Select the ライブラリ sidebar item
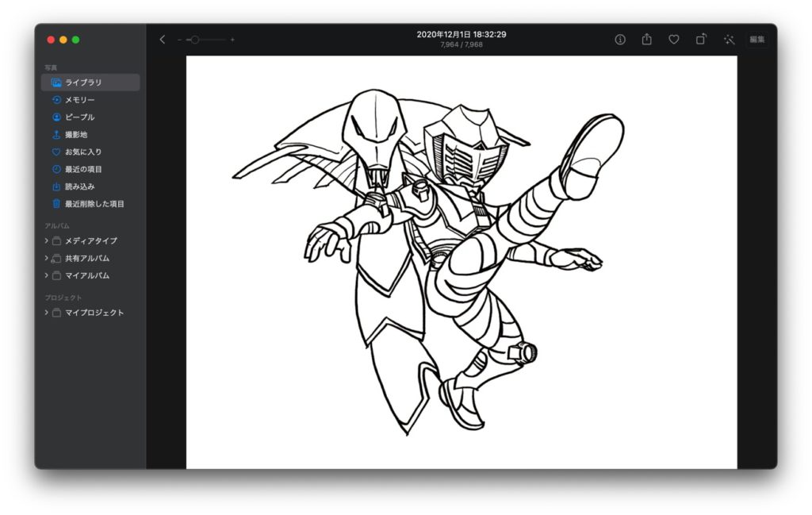 coord(90,83)
